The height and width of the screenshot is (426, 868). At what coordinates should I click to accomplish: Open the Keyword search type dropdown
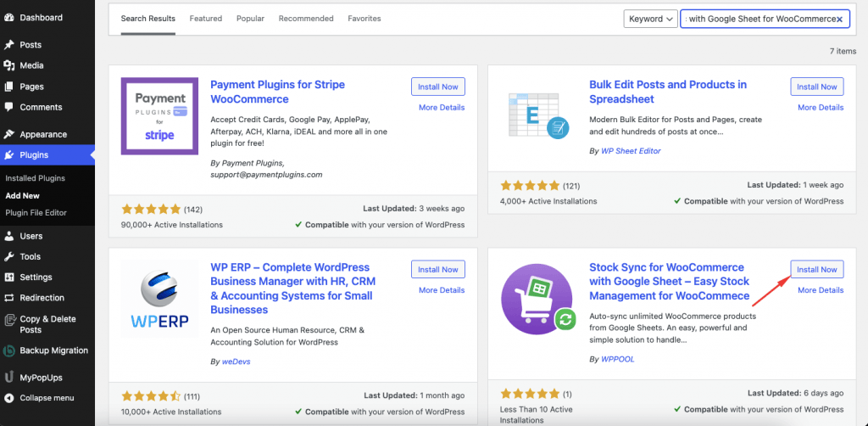(x=651, y=19)
